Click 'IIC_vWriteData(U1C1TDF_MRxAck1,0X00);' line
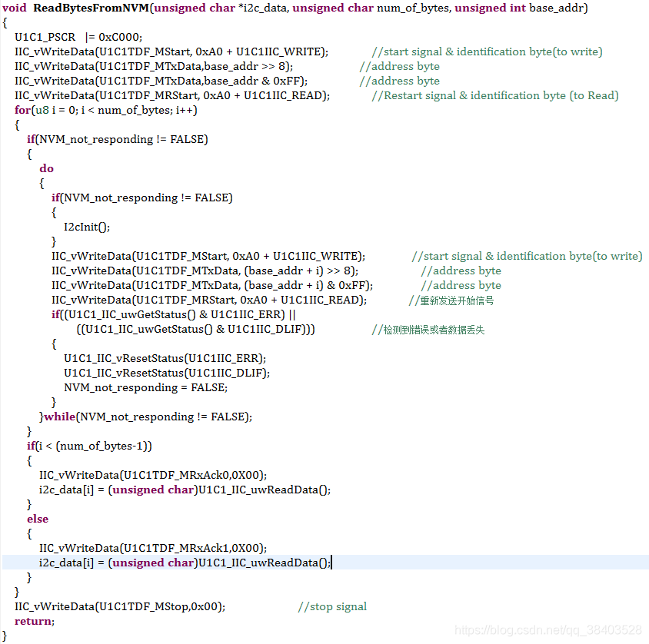Viewport: 649px width, 644px height. (153, 549)
